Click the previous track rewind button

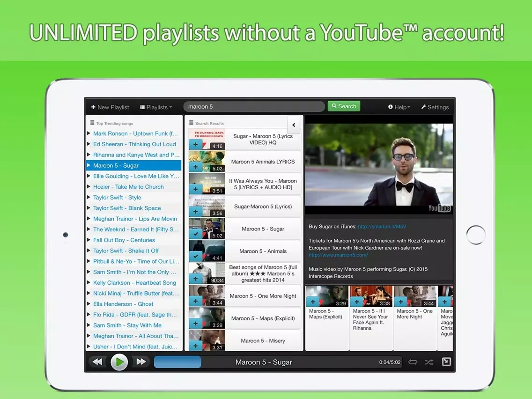(x=97, y=362)
